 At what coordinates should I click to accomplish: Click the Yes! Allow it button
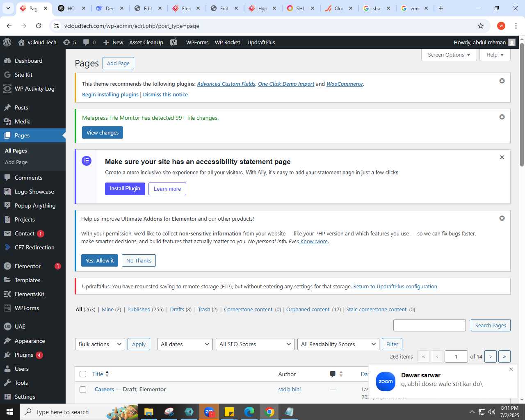point(100,260)
